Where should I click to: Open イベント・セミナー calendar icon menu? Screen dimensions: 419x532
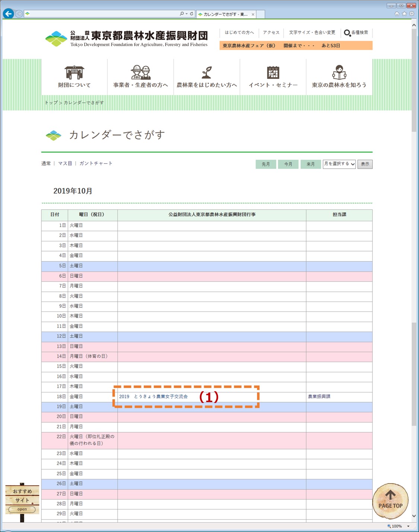273,77
